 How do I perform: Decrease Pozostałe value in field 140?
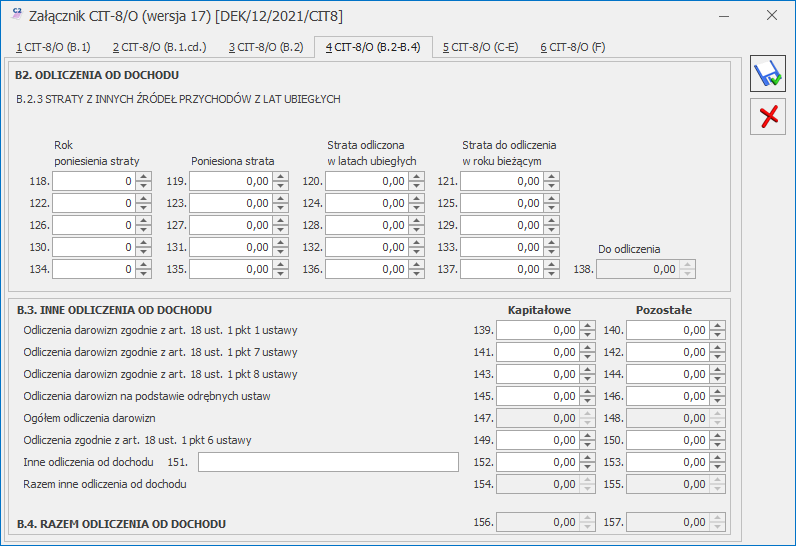coord(717,335)
